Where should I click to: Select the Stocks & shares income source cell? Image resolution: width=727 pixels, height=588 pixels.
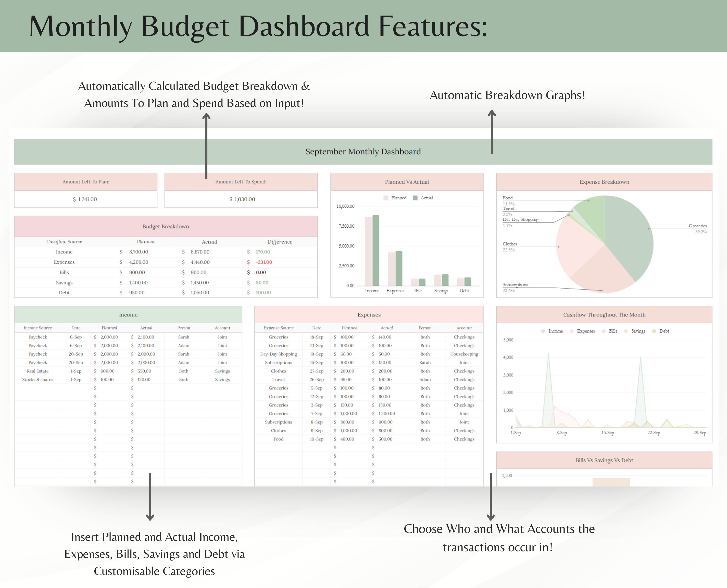point(37,379)
